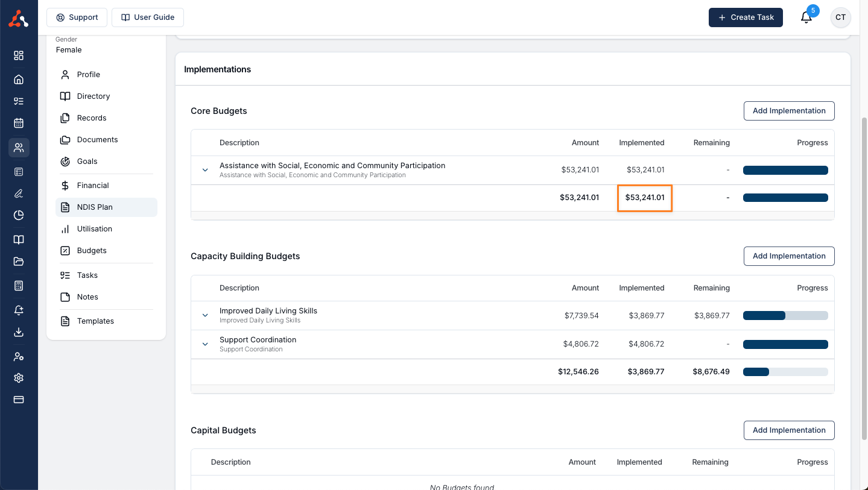This screenshot has width=868, height=490.
Task: Click Add Implementation for Core Budgets
Action: click(788, 111)
